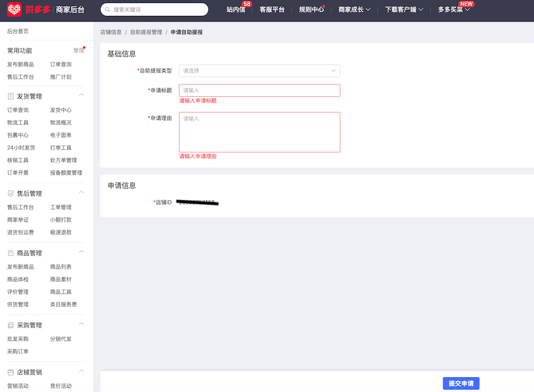Open 批发采购 in sidebar

point(18,339)
